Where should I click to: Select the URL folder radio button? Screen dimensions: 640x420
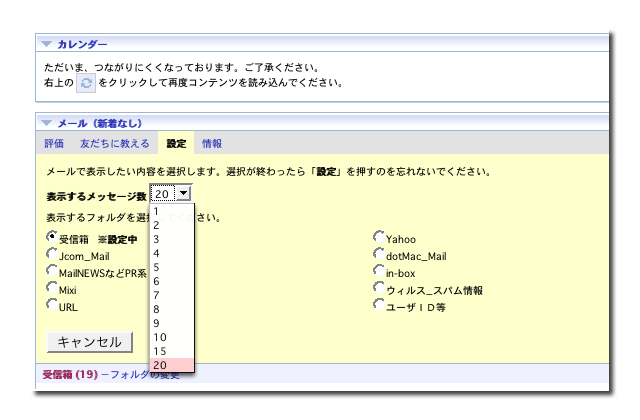point(52,304)
